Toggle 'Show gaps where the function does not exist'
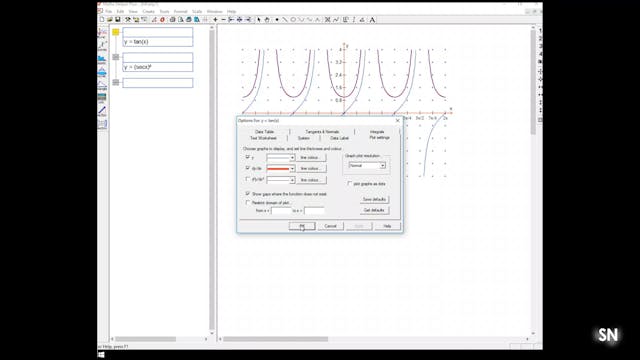 click(247, 193)
